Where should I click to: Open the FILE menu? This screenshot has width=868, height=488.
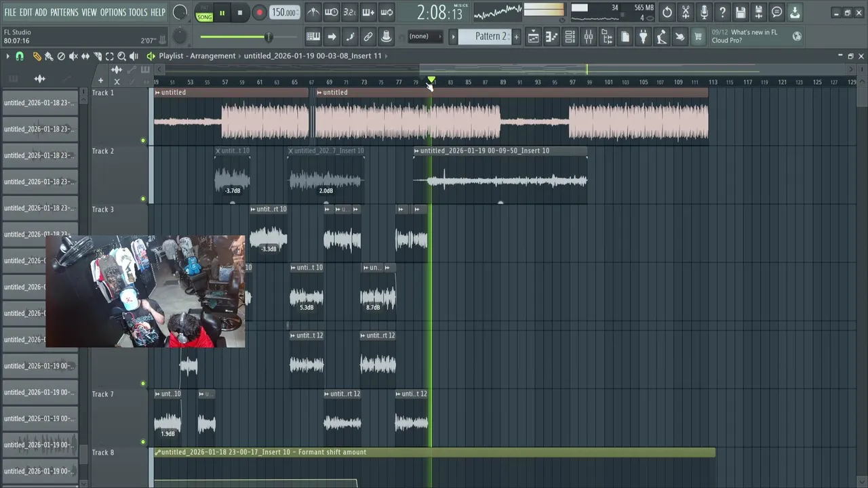(x=10, y=12)
